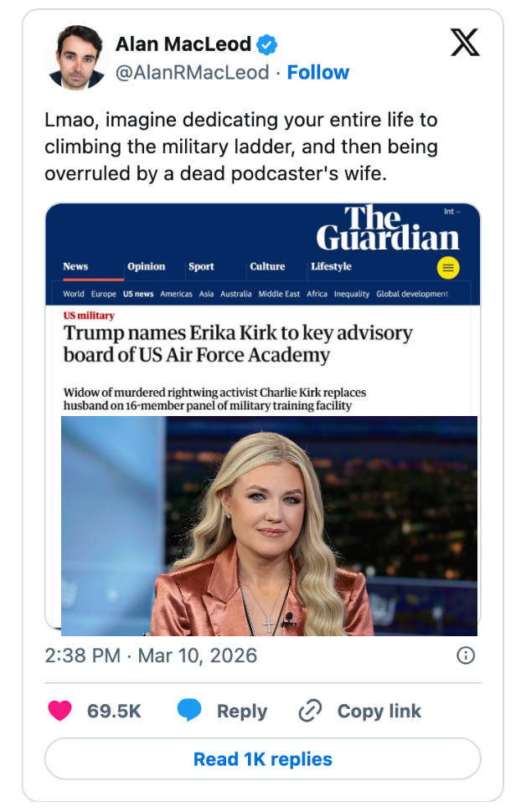Click the X logo icon
Screen dimensions: 521x812
465,43
